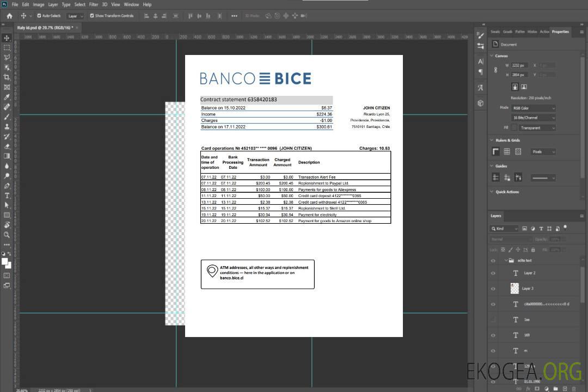Open Mode RGB Color dropdown
Screen dimensions: 588x392
[533, 108]
